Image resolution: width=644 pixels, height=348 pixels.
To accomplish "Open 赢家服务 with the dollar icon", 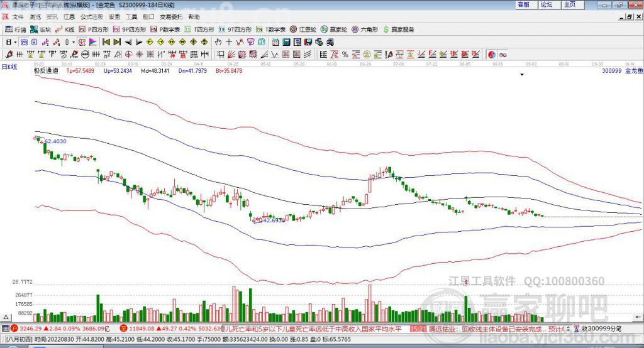I will [x=399, y=30].
